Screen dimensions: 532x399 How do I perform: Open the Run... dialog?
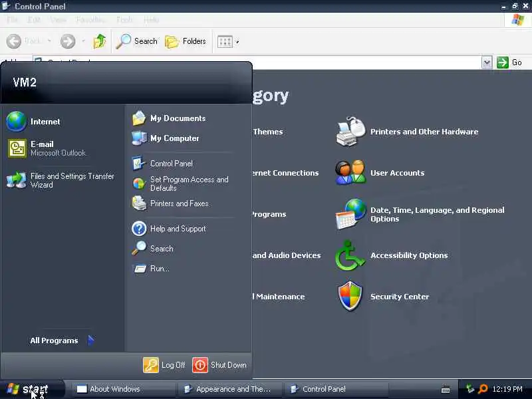coord(151,269)
